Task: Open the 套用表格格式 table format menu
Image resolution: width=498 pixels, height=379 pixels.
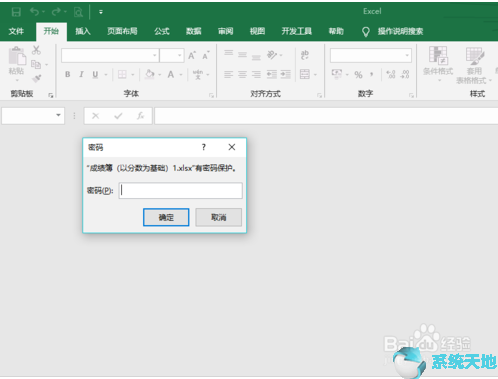Action: point(474,65)
